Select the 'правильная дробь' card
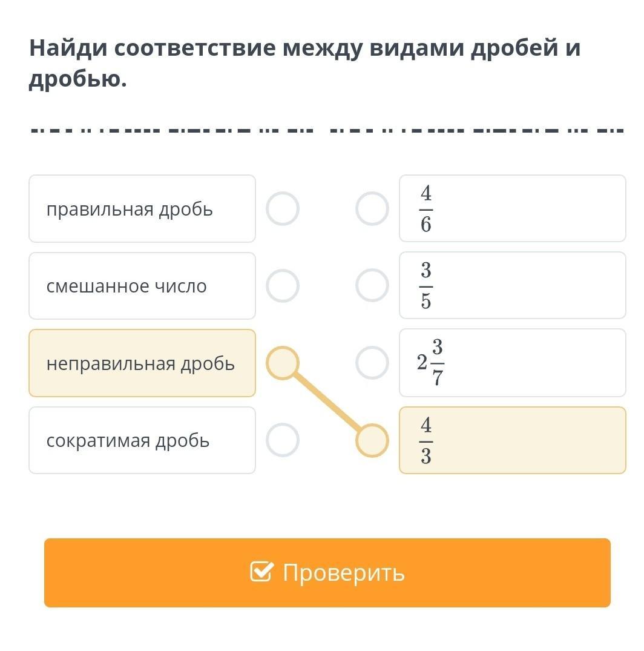644x651 pixels. (142, 209)
